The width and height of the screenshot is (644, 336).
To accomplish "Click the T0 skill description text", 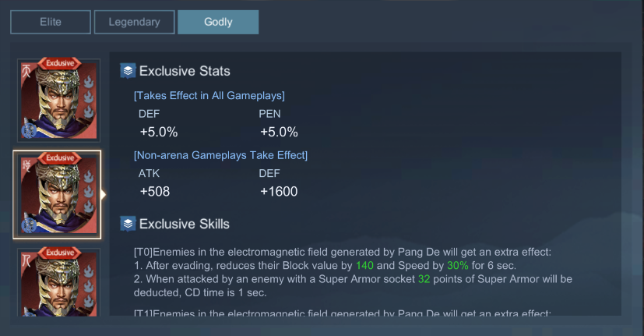I will pos(353,272).
